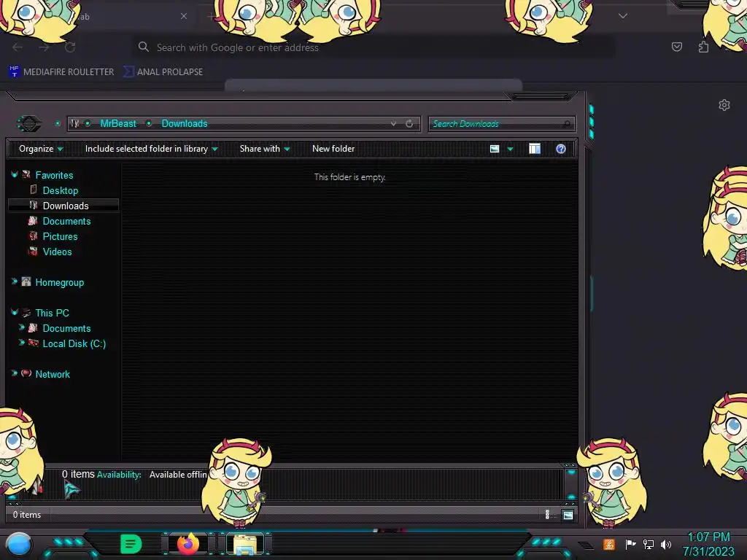Open Include selected folder in library dropdown

[151, 149]
